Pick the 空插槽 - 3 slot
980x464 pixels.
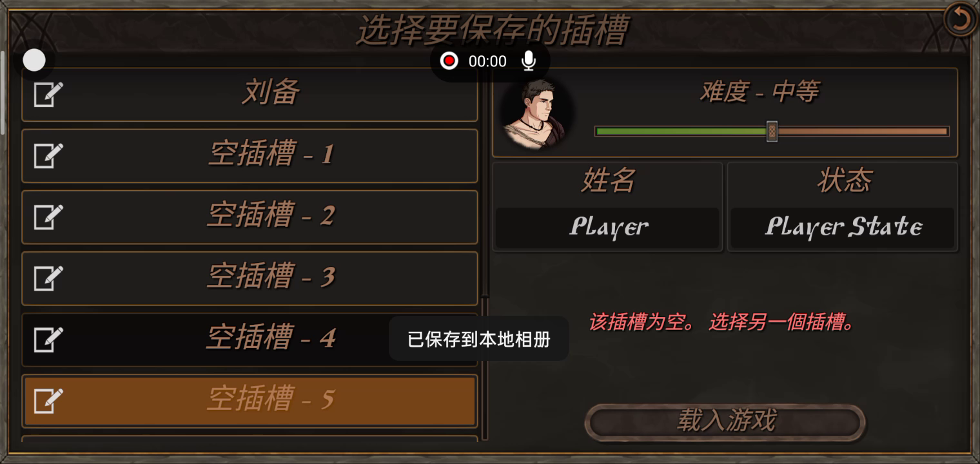click(250, 278)
